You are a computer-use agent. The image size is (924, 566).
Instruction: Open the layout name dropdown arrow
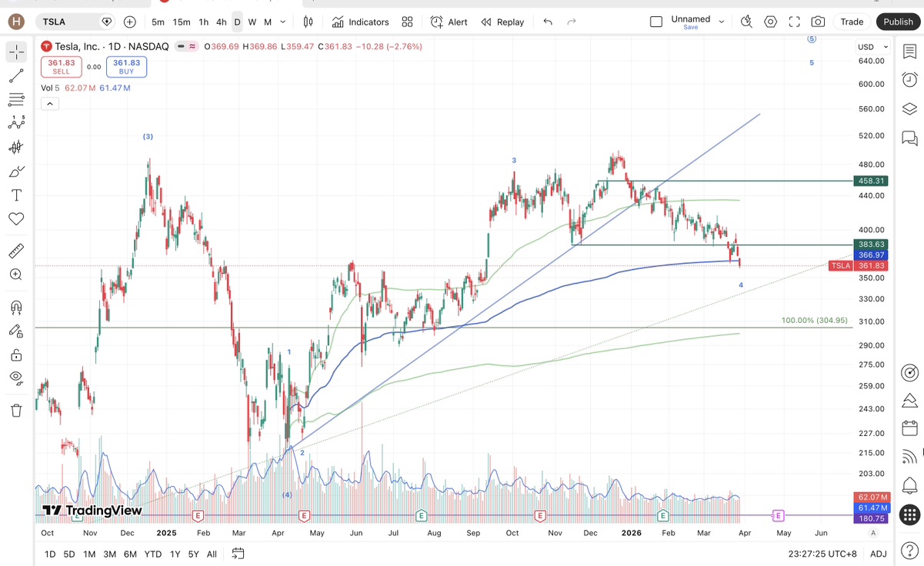[x=722, y=22]
